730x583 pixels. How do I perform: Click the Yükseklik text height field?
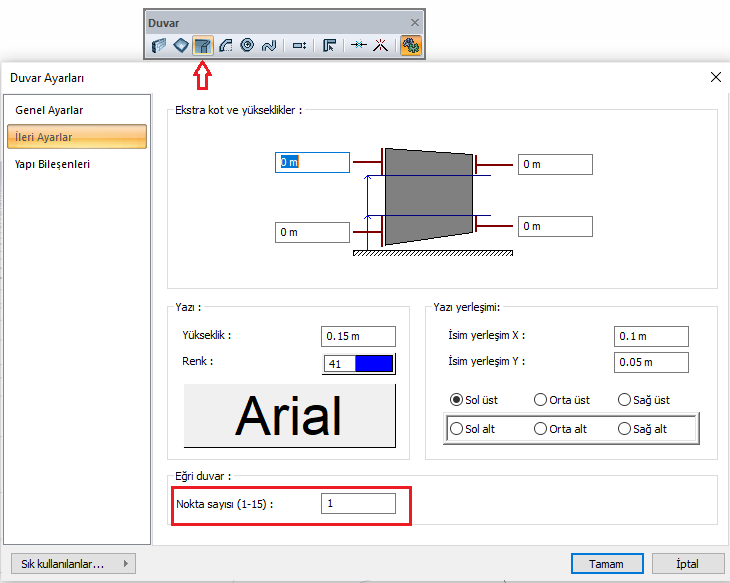(358, 336)
